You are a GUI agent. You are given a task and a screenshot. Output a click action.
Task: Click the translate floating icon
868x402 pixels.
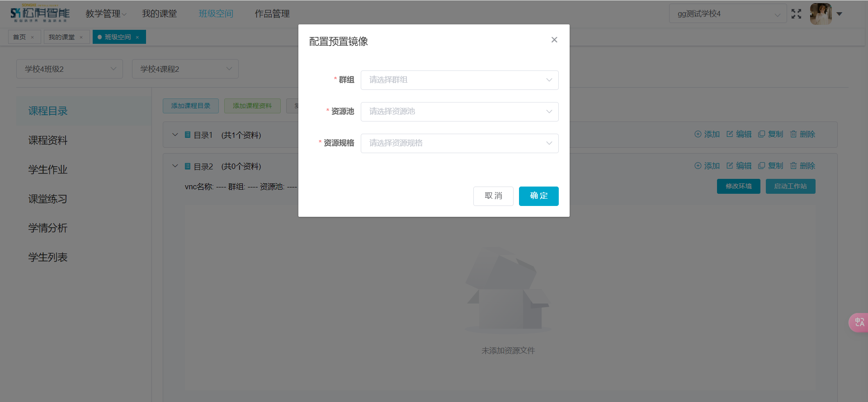(859, 323)
